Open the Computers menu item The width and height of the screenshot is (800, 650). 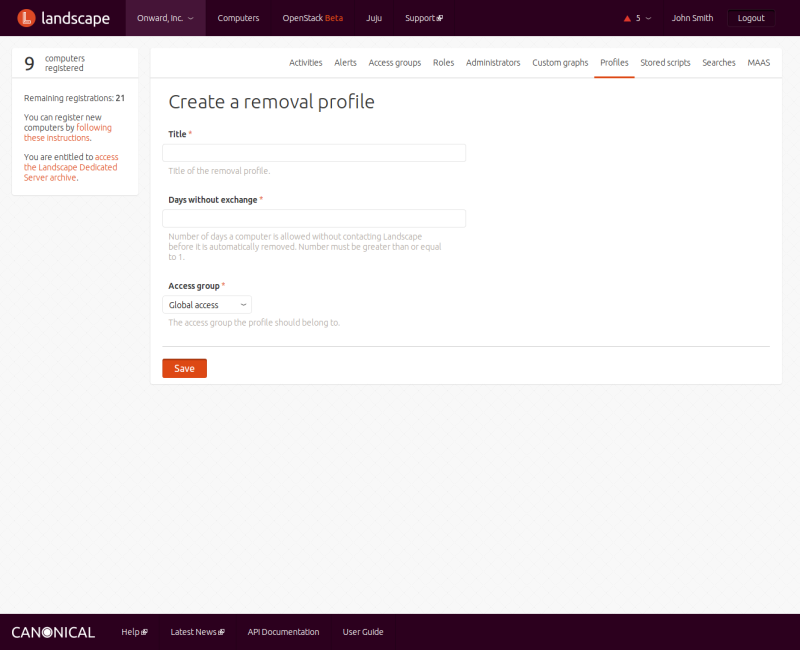(238, 18)
